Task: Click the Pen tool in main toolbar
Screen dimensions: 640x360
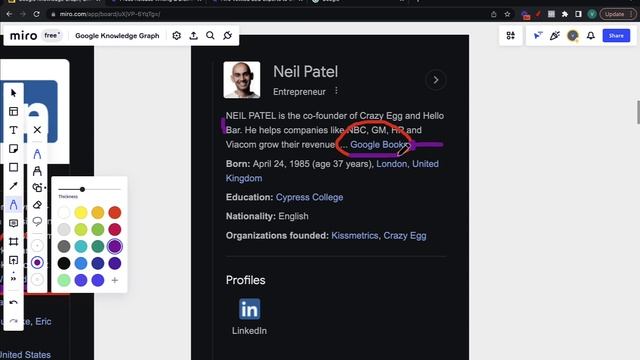Action: [13, 204]
